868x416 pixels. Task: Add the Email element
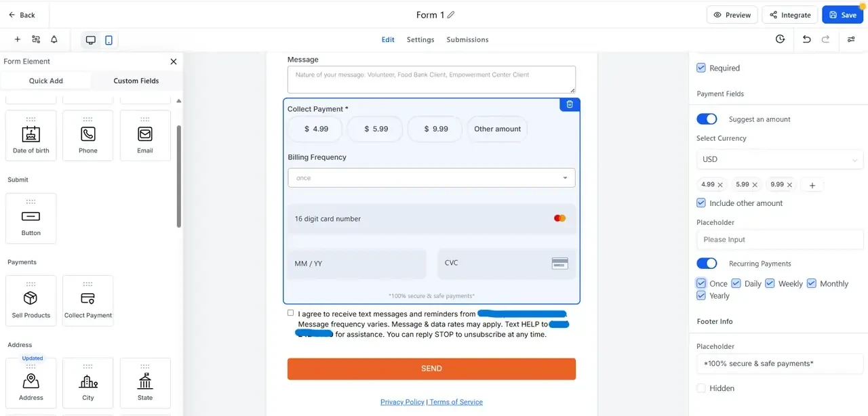click(145, 136)
